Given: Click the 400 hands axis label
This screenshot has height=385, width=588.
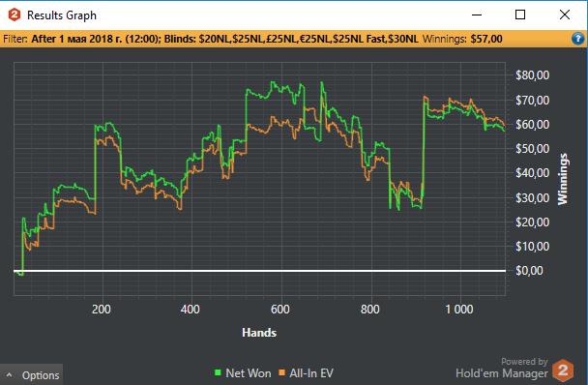Looking at the screenshot, I should pos(191,310).
